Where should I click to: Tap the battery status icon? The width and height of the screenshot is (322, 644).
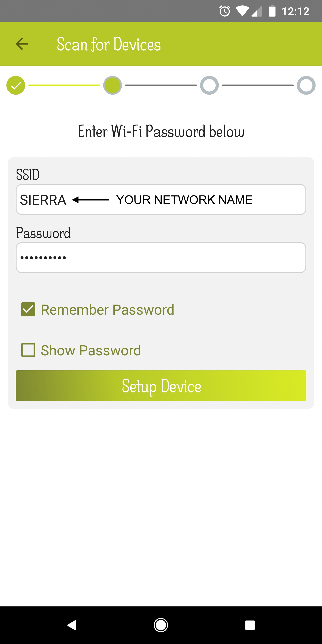coord(272,11)
